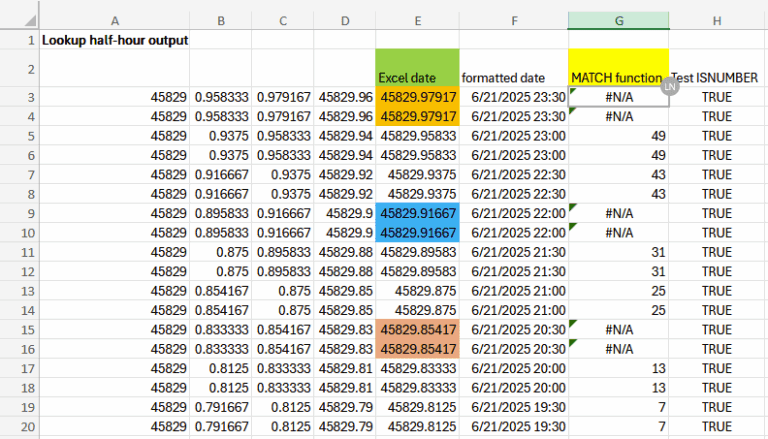Click cell 45829.95833 in row 6
Viewport: 768px width, 439px height.
tap(417, 155)
